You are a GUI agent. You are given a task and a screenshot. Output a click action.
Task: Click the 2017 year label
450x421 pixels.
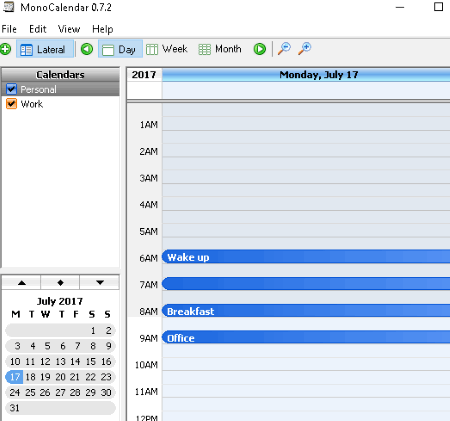pyautogui.click(x=144, y=75)
